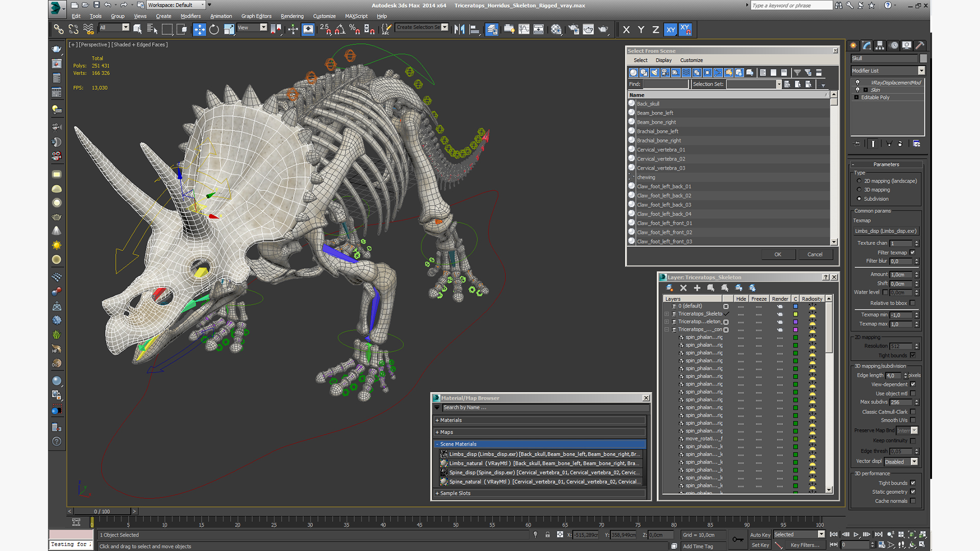Enable Classic Catmull-Clark checkbox

coord(913,412)
